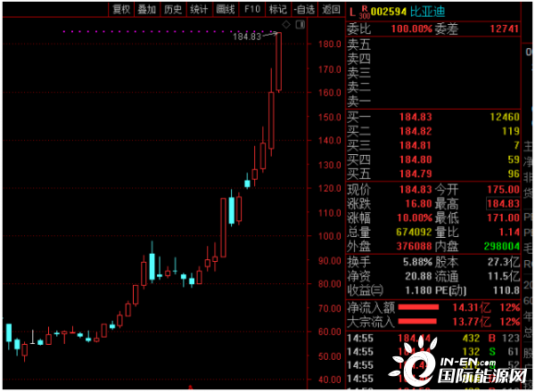
Task: Toggle the -自选 watchlist button
Action: coord(304,10)
